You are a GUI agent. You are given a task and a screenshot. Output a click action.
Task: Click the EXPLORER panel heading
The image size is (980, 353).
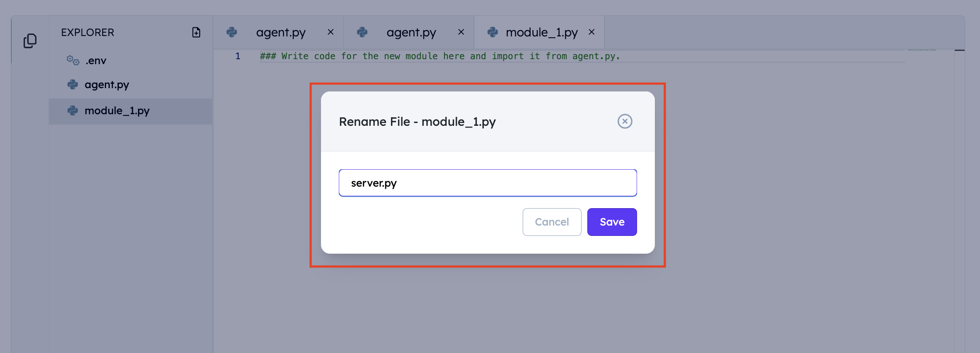tap(87, 32)
